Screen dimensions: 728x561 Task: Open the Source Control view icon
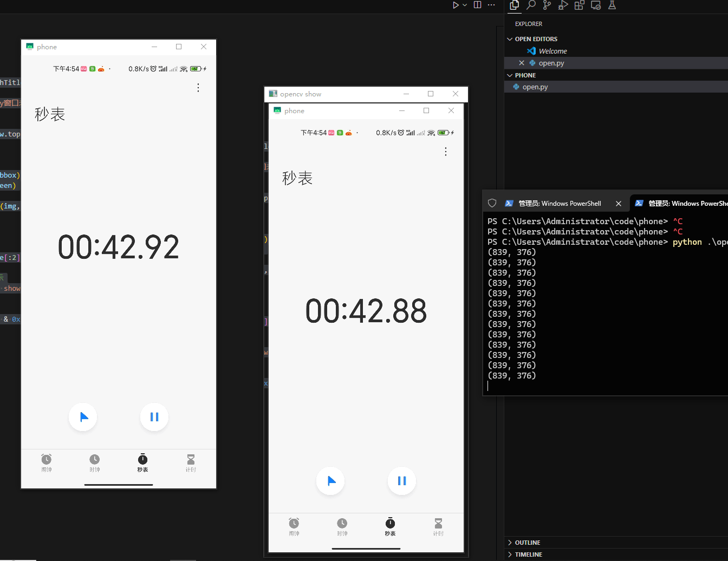pyautogui.click(x=547, y=5)
